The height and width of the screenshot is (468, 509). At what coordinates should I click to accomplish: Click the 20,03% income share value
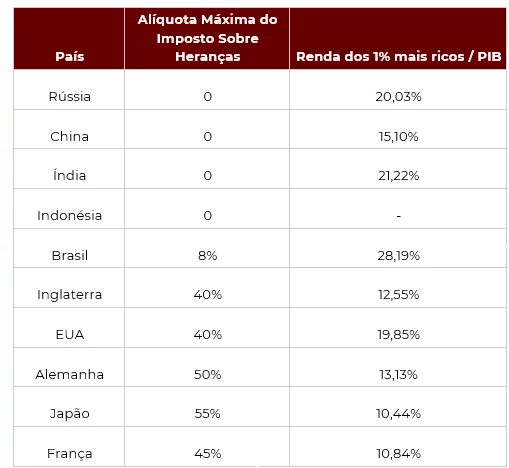pos(398,96)
